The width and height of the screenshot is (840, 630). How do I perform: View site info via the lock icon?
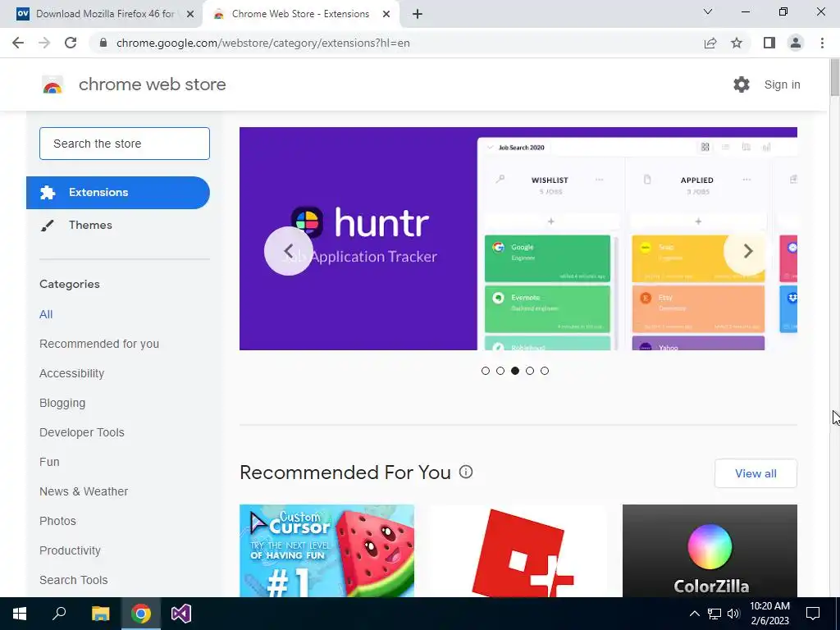103,43
